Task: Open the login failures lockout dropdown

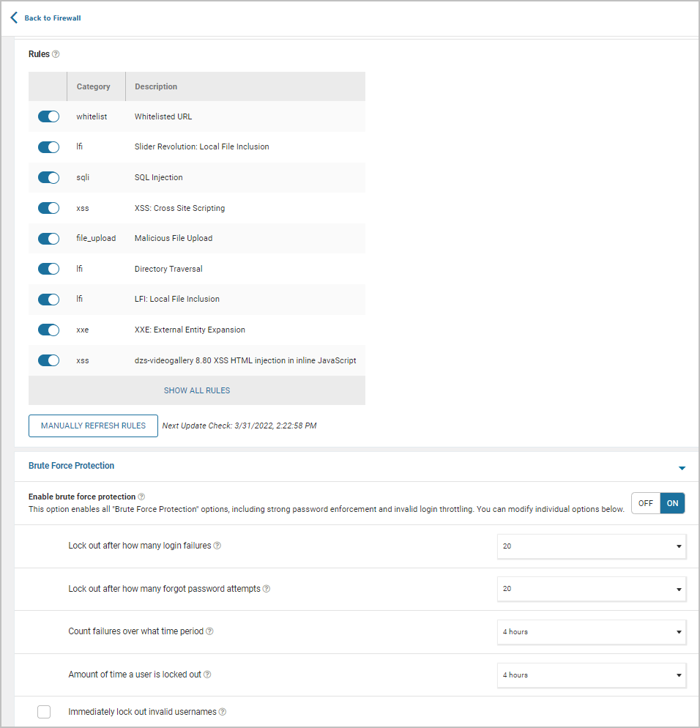Action: [592, 546]
